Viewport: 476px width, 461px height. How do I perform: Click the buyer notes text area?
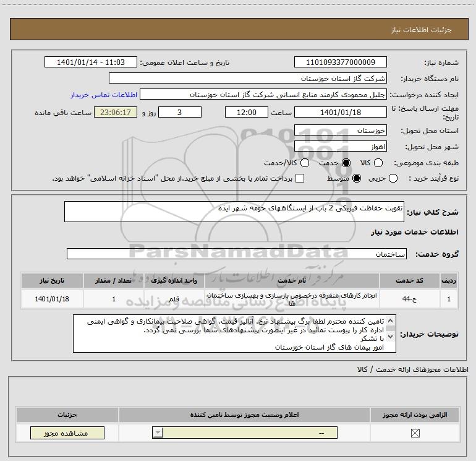(x=234, y=334)
